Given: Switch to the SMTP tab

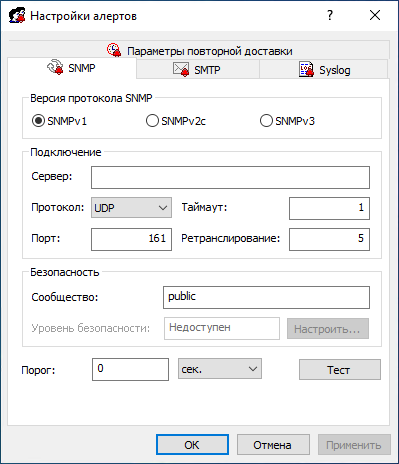Looking at the screenshot, I should coord(197,70).
